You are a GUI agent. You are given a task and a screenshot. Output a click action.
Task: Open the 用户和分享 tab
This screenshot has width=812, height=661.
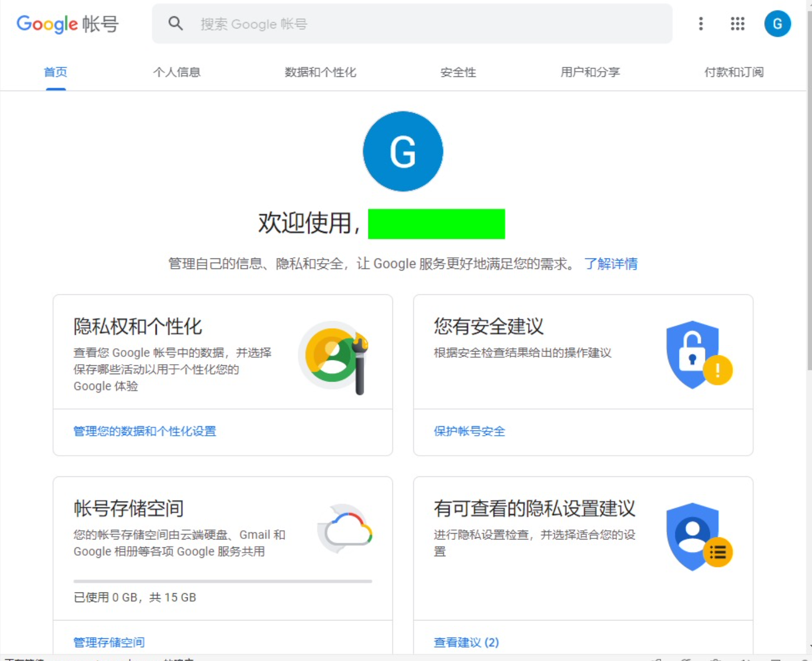590,72
